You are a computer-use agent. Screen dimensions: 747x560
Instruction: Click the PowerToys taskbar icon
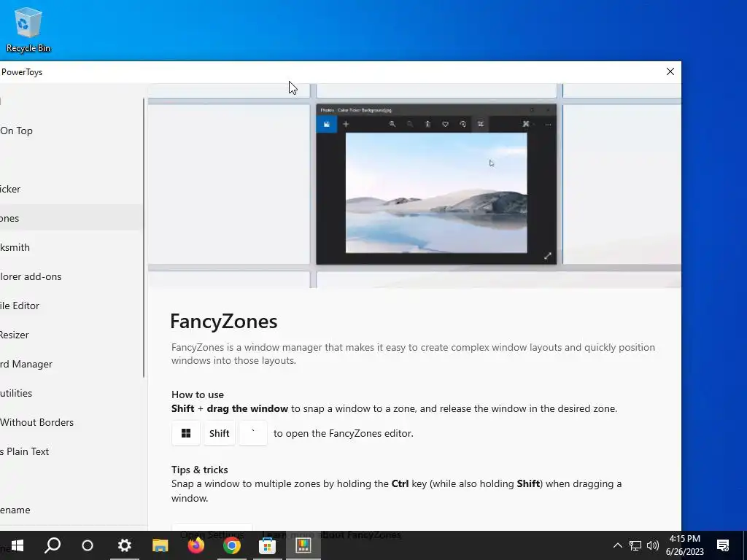(303, 545)
